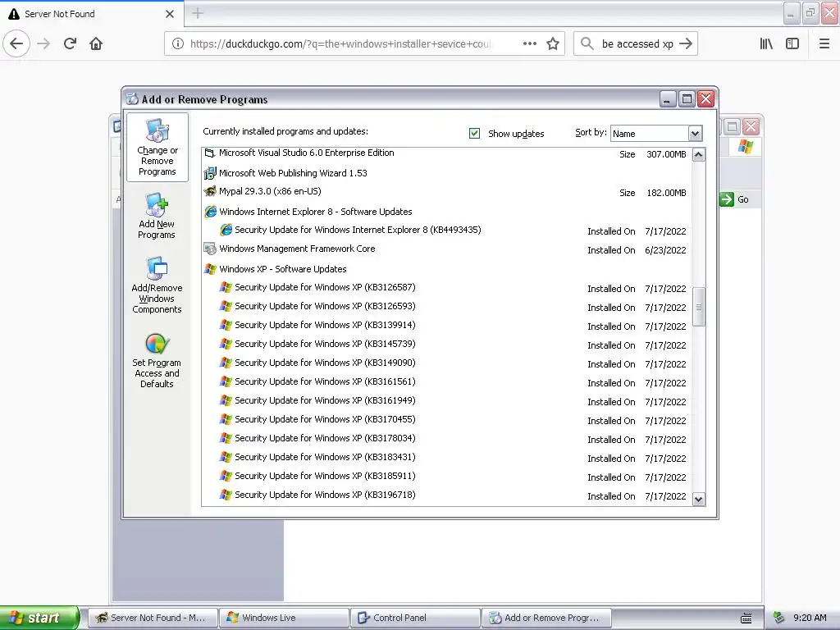Open Add/Remove Windows Components icon

(x=157, y=285)
